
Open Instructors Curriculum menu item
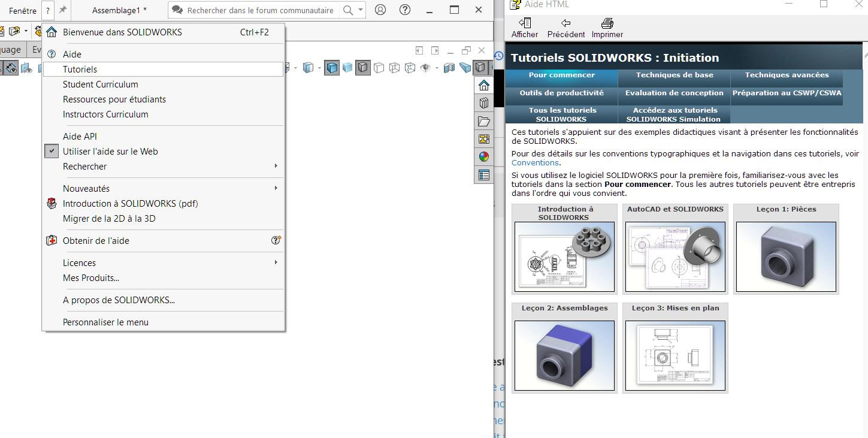click(x=164, y=114)
